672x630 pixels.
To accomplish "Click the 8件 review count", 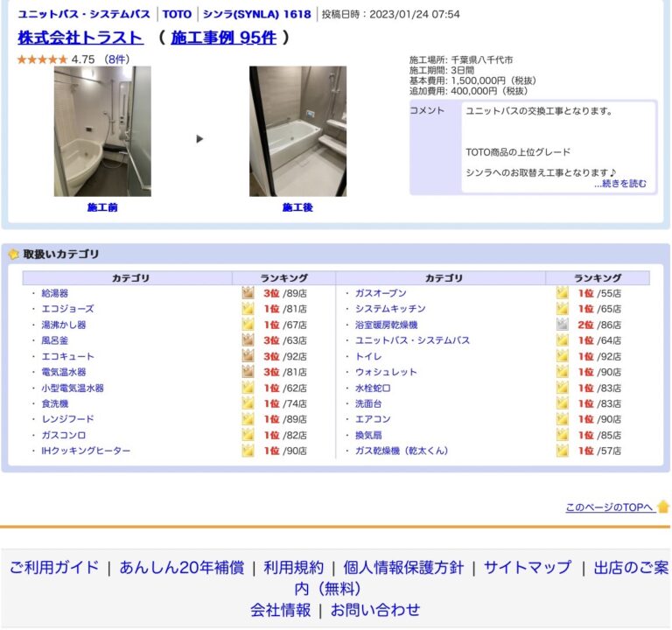I will coord(116,59).
